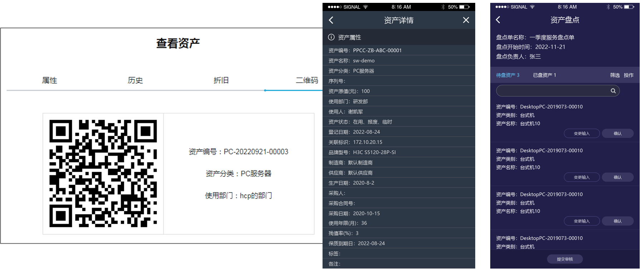Select the 折旧 tab
644x270 pixels.
click(x=221, y=80)
